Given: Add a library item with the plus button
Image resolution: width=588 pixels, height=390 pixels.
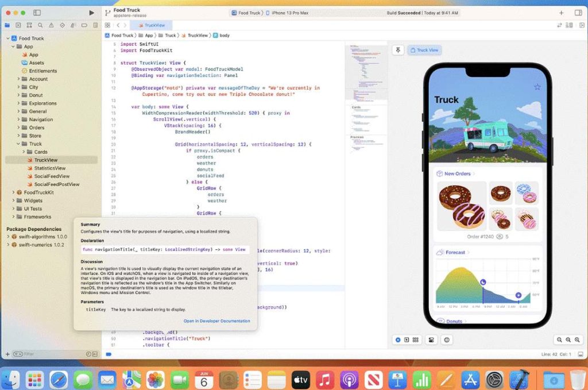Looking at the screenshot, I should pos(562,13).
